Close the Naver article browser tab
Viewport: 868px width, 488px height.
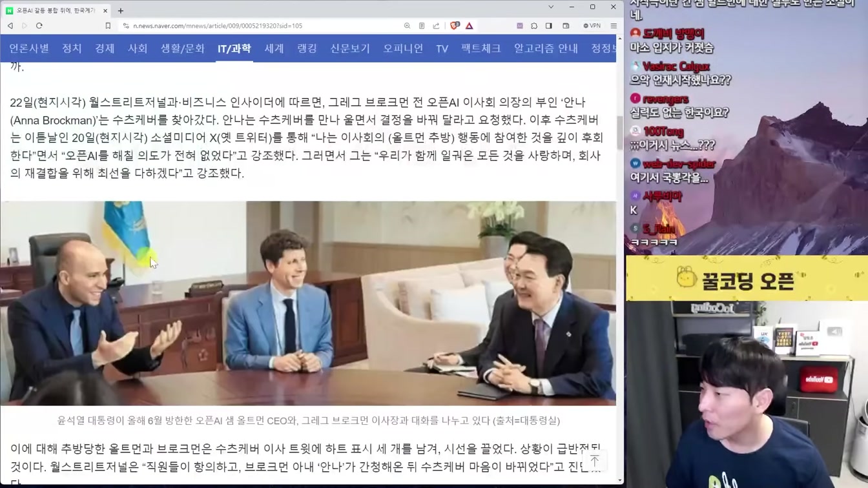(x=105, y=10)
